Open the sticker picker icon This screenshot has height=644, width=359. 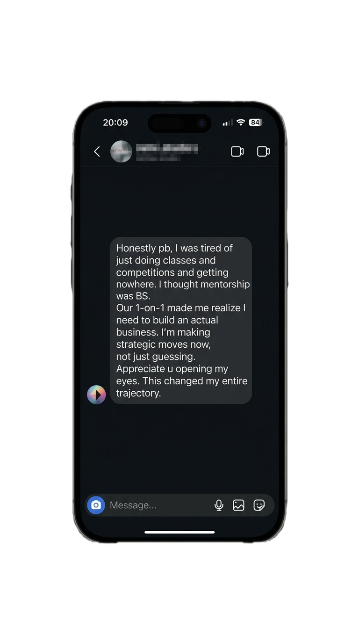pyautogui.click(x=259, y=505)
